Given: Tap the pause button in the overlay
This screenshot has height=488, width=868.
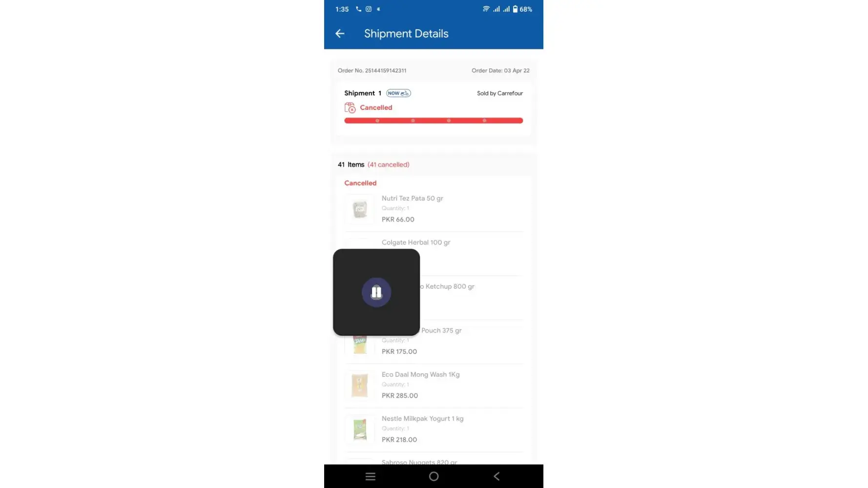Looking at the screenshot, I should (376, 292).
